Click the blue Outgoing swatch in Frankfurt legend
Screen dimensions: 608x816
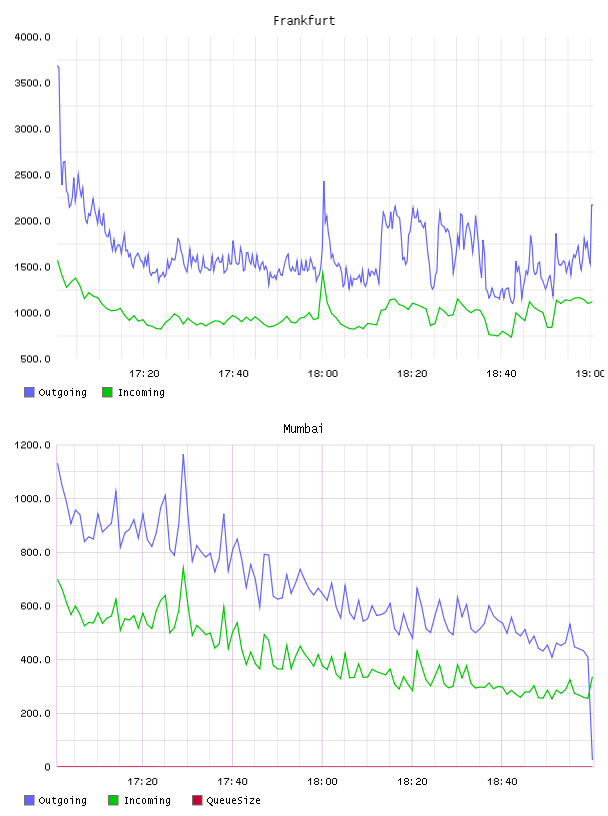pos(29,392)
